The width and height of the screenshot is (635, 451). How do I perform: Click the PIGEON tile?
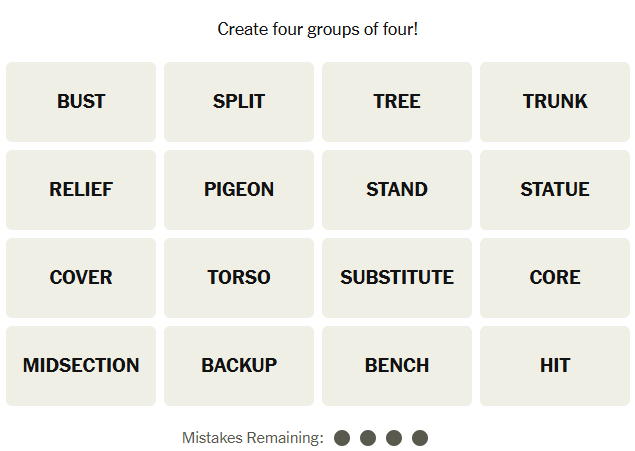pos(239,190)
